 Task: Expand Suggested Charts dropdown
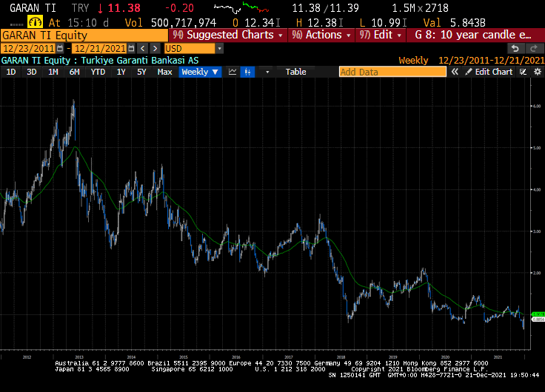click(227, 35)
